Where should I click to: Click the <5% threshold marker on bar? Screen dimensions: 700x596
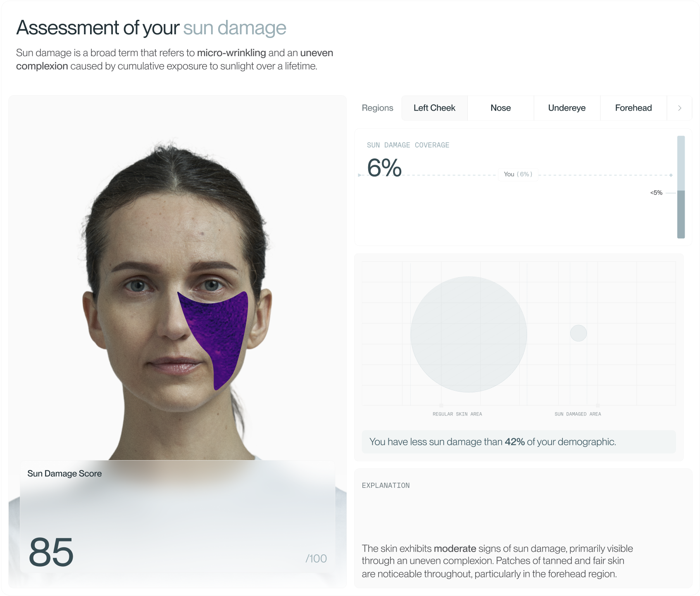click(656, 192)
